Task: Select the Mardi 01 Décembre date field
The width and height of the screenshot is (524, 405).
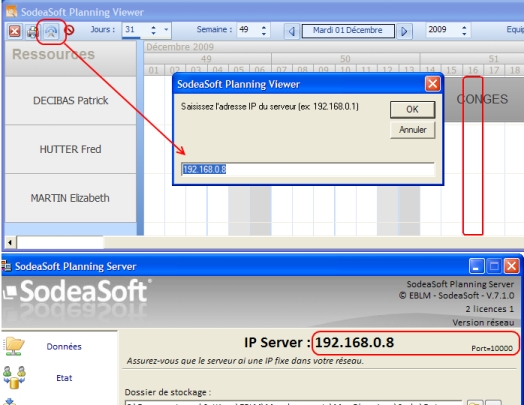Action: [348, 31]
